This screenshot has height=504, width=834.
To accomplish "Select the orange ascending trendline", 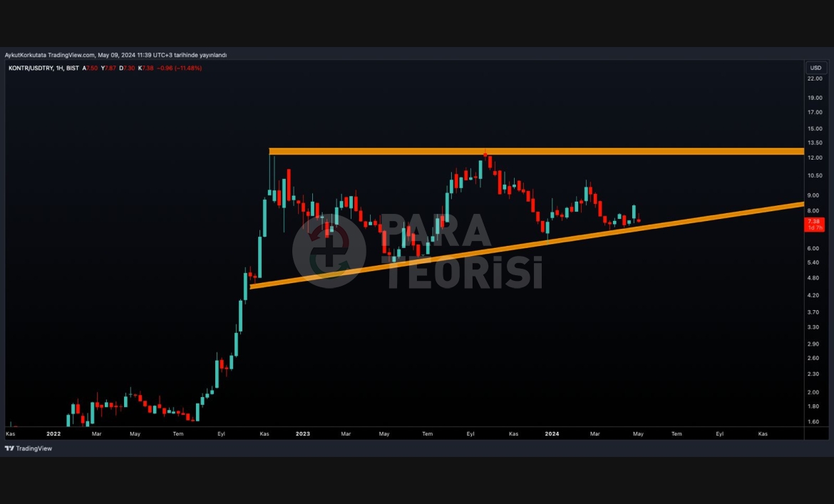I will coord(527,245).
